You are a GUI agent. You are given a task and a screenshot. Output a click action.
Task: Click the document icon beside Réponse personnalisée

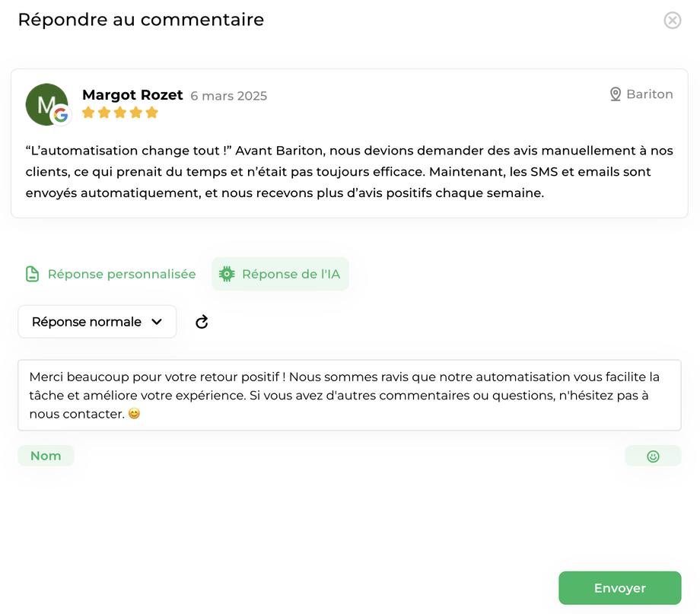coord(32,274)
